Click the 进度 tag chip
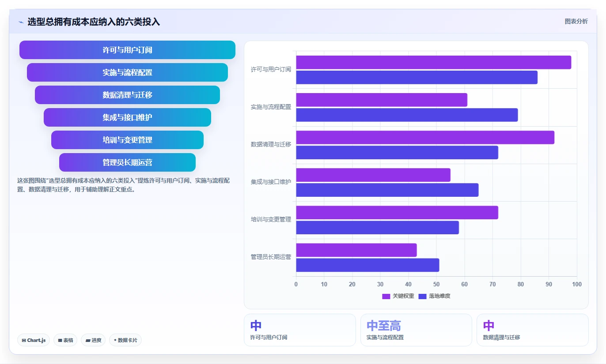The height and width of the screenshot is (364, 606). (93, 340)
